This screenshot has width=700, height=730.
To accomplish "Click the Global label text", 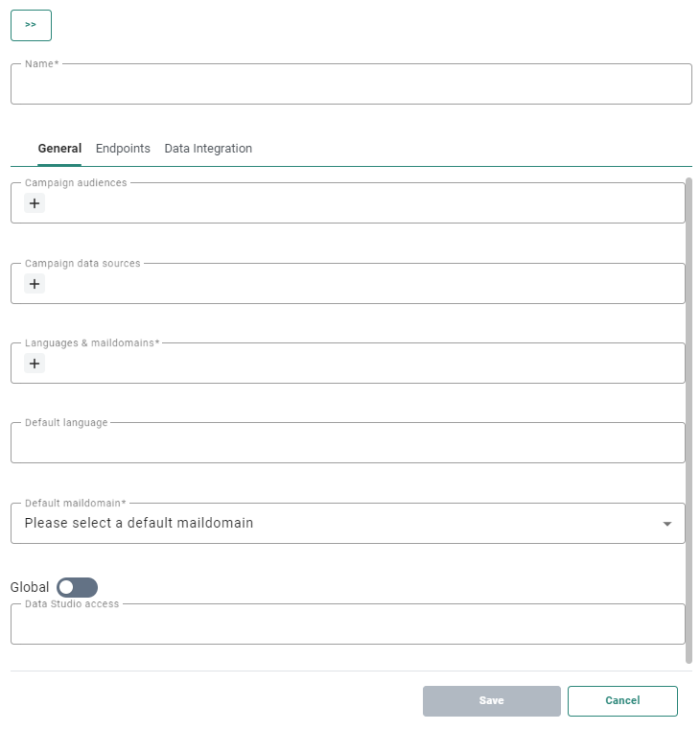I will point(29,587).
